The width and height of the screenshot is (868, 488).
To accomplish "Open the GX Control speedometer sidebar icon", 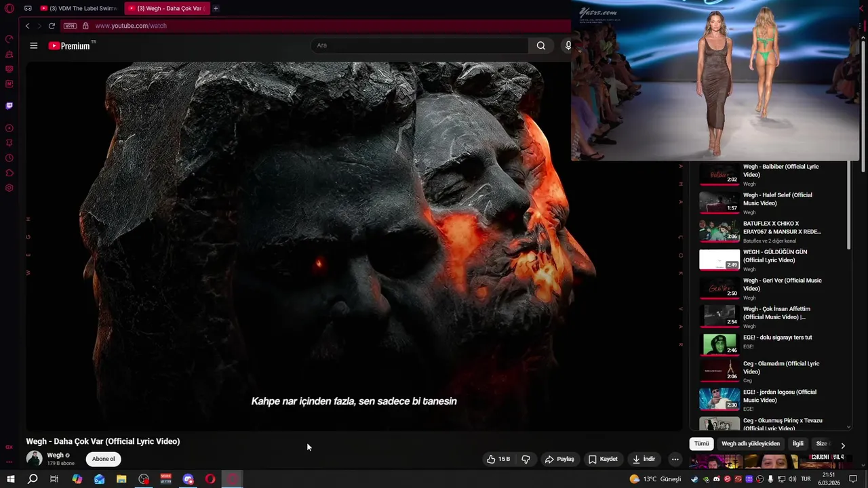I will pos(9,39).
